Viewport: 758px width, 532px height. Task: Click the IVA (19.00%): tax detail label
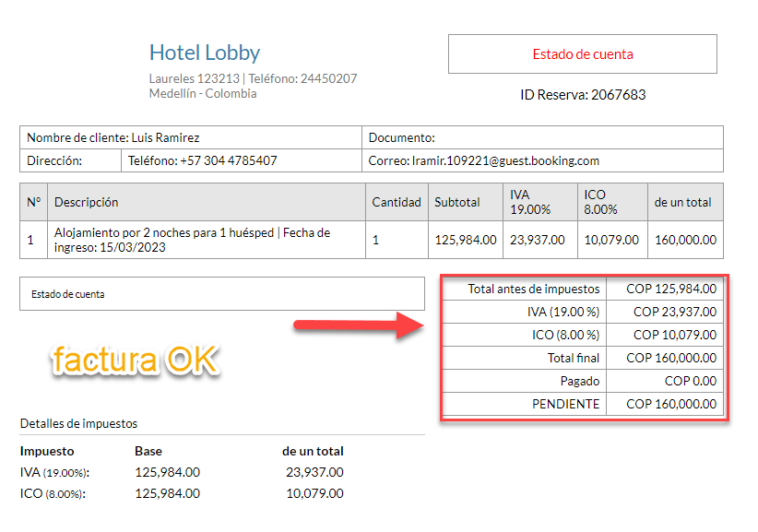tap(54, 473)
